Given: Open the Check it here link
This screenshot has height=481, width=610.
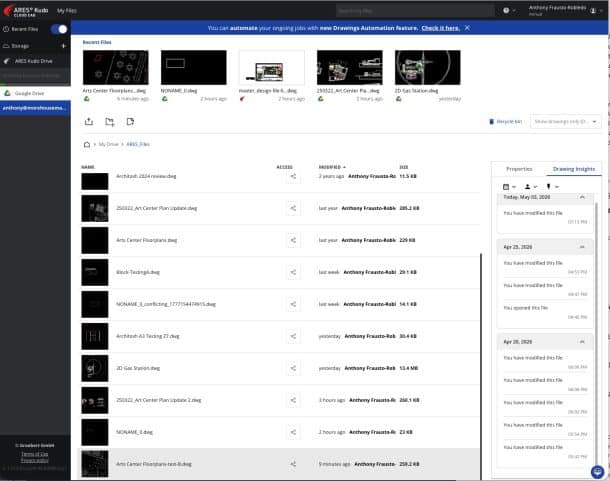Looking at the screenshot, I should tap(440, 28).
